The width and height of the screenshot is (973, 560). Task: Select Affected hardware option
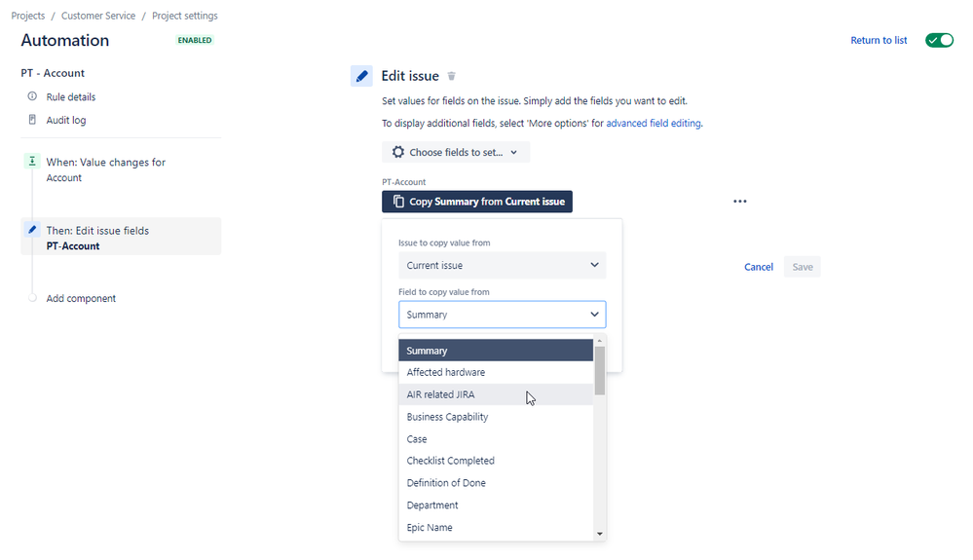(x=496, y=372)
